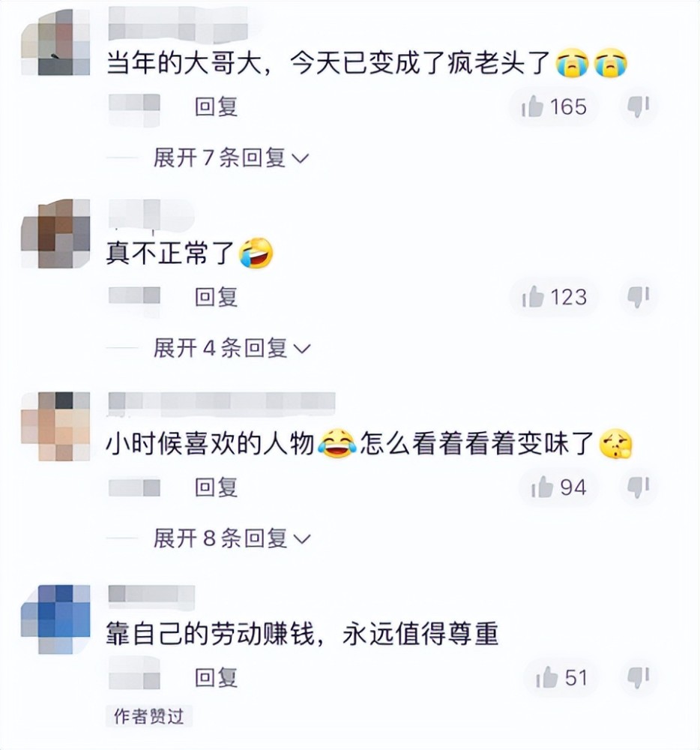Dislike the 靠自己的劳动赚钱 comment
This screenshot has height=750, width=700.
point(639,677)
